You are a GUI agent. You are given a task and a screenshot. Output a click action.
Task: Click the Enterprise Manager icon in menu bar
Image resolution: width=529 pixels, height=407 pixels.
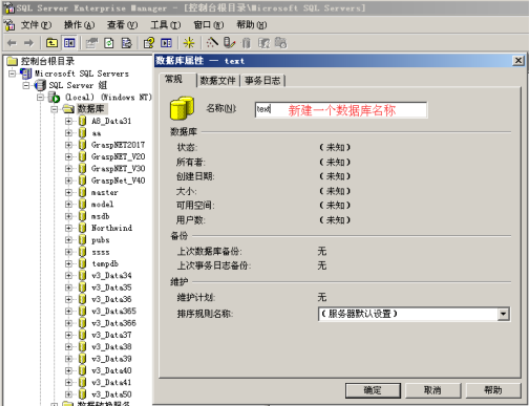click(x=9, y=25)
